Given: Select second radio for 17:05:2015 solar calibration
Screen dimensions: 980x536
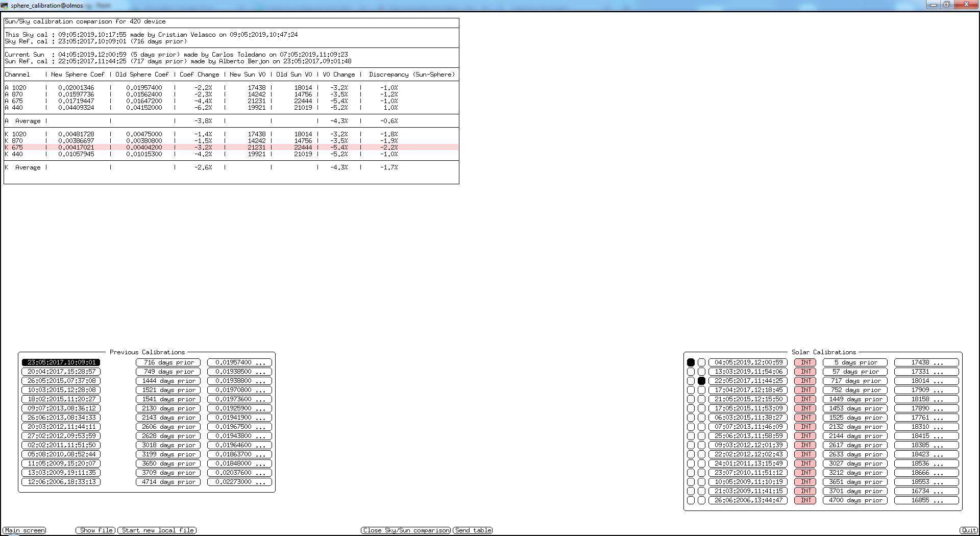Looking at the screenshot, I should tap(701, 408).
